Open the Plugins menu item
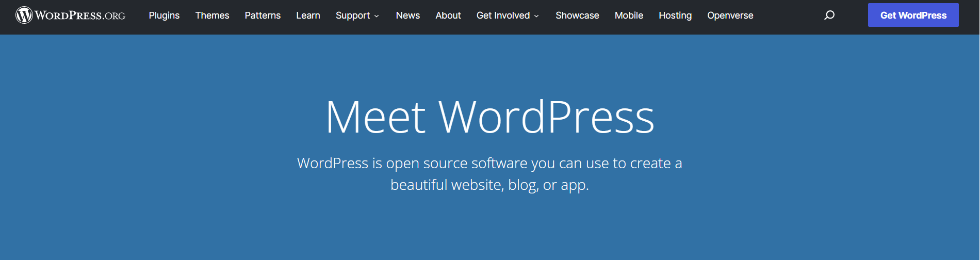The height and width of the screenshot is (260, 980). tap(164, 15)
